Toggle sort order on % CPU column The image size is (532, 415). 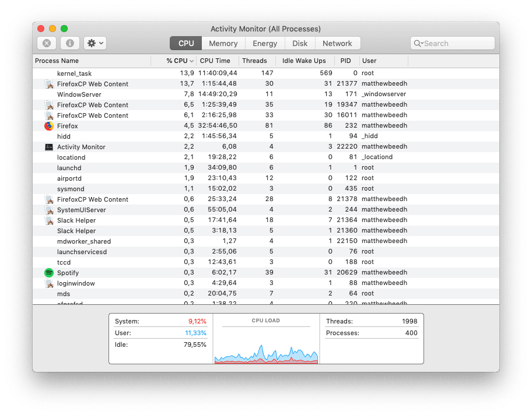pos(174,61)
